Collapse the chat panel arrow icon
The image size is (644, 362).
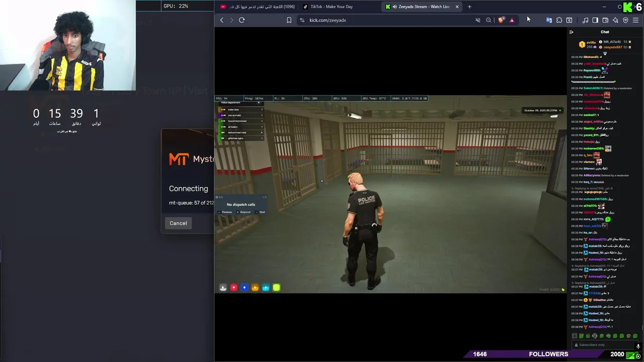tap(571, 32)
